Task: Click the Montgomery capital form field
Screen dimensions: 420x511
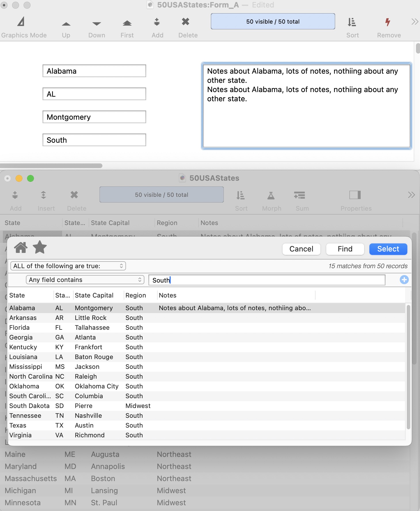Action: [x=94, y=117]
